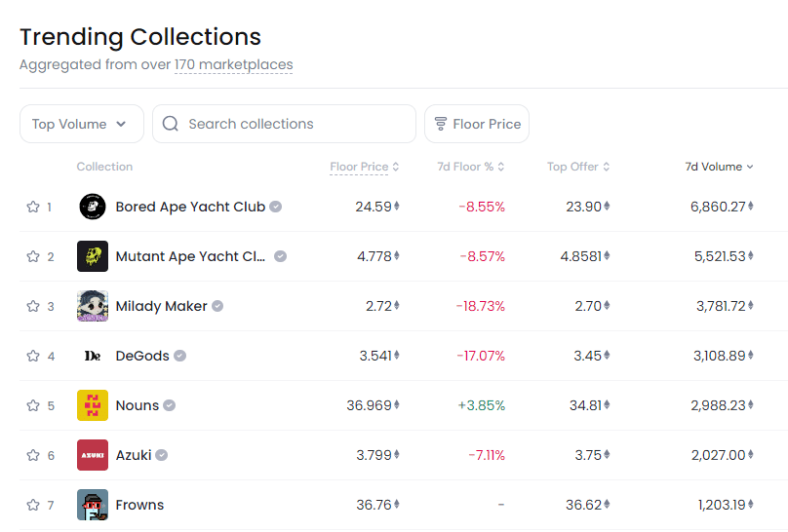Open Frowns collection name
Screen dimensions: 788x532
pyautogui.click(x=139, y=505)
